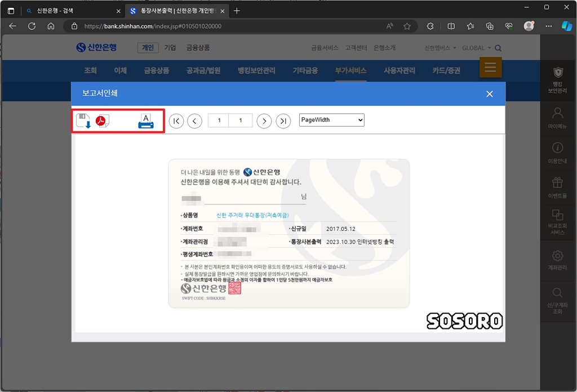The image size is (577, 392).
Task: Open browser extensions icon
Action: coord(430,26)
